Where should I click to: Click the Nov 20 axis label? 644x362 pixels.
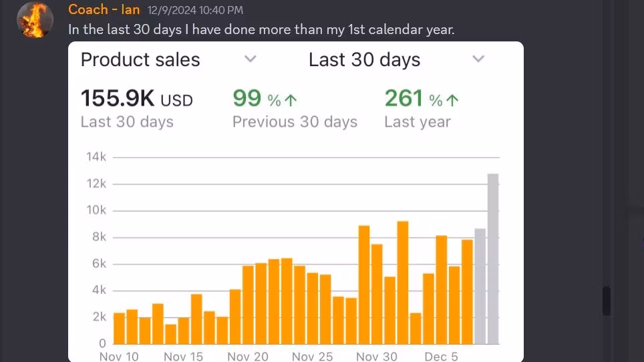248,356
